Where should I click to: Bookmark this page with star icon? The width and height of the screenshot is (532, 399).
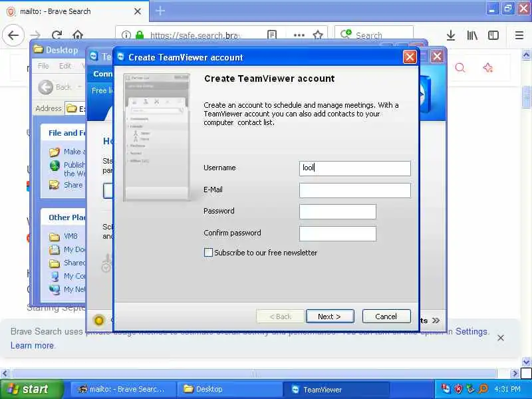point(318,35)
